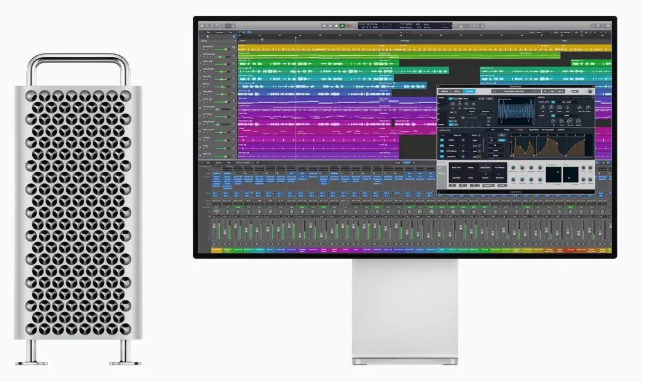Click the duplicate track icon beside the plus
Viewport: 646px width, 391px height.
(208, 36)
